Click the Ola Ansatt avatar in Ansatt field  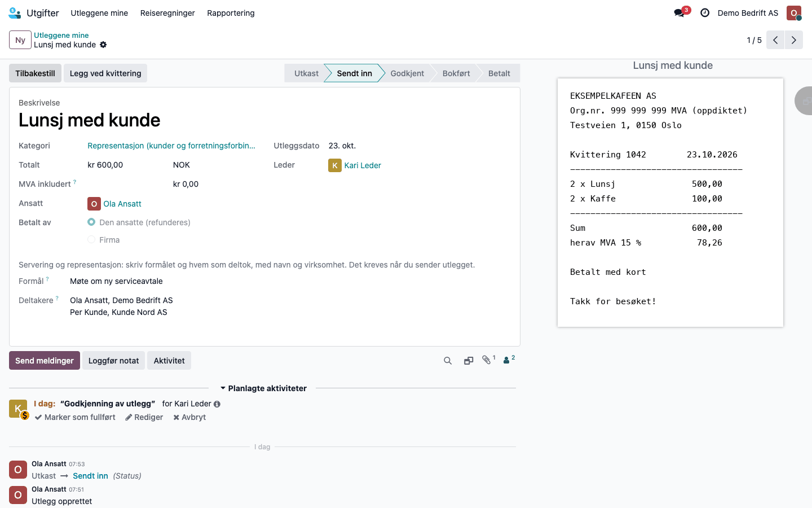tap(94, 204)
